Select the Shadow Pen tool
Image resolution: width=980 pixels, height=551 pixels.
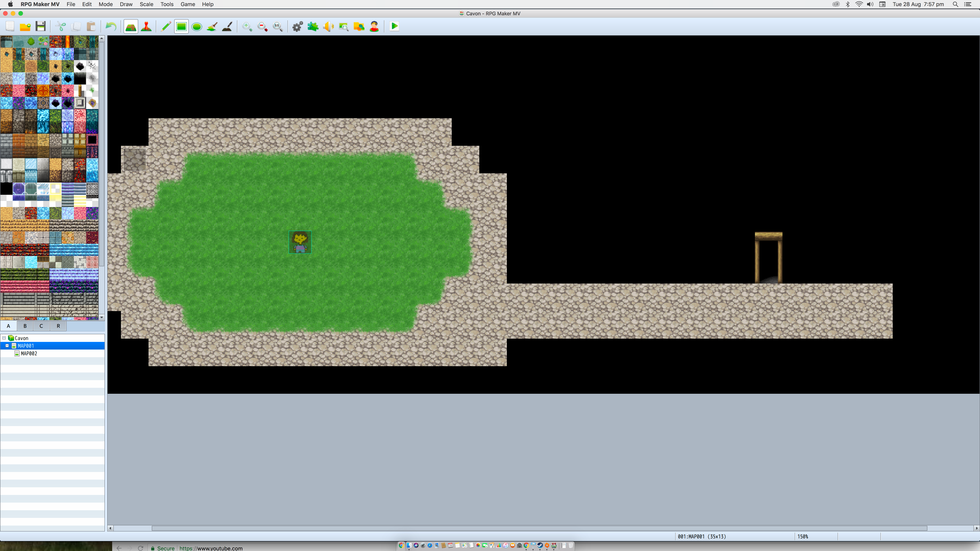[x=227, y=26]
